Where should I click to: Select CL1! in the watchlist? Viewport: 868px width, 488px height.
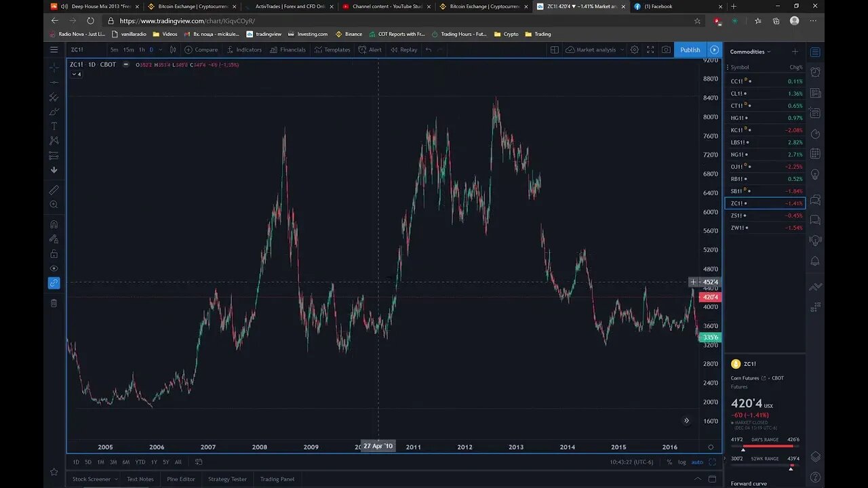point(766,94)
